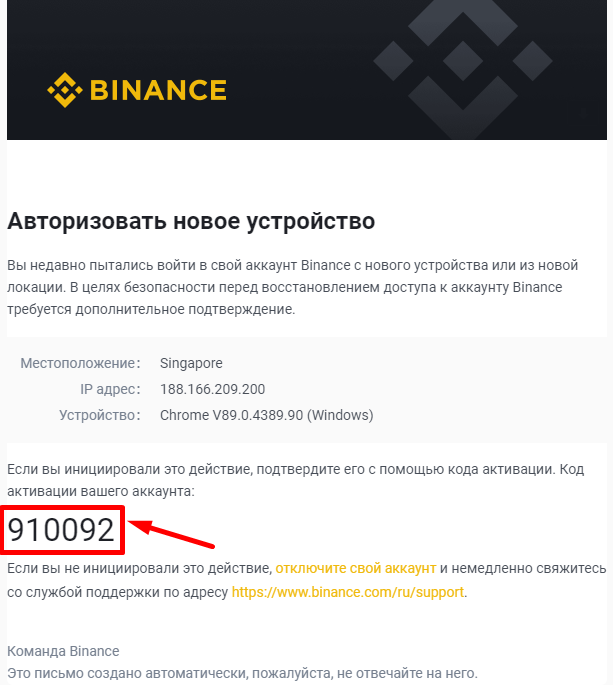Click the 'Местоположение:' label
The image size is (613, 688).
(80, 363)
